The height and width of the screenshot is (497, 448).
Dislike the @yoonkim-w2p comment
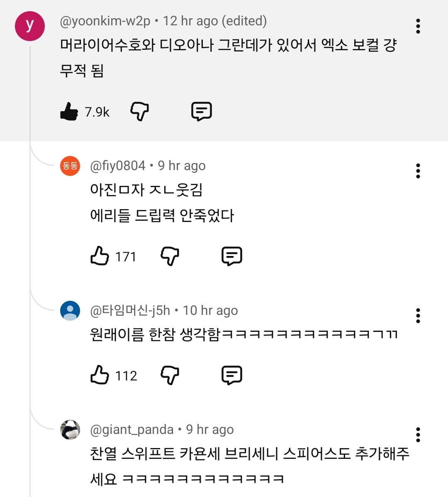pyautogui.click(x=139, y=112)
